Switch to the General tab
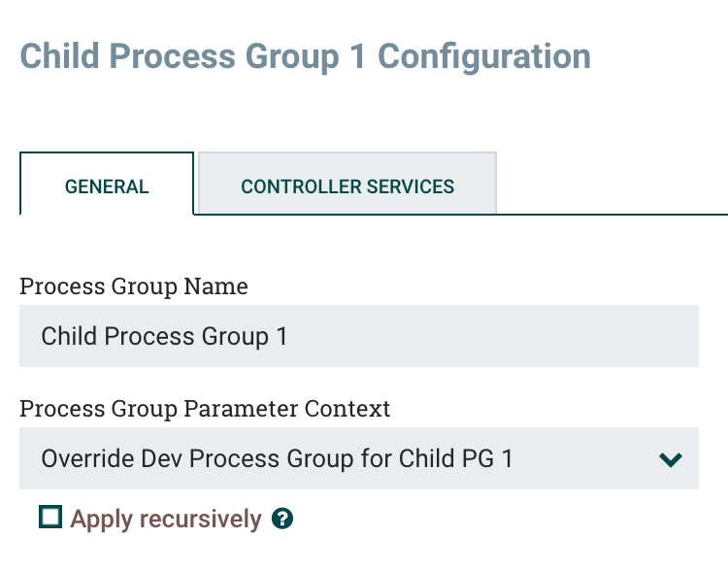 pos(107,186)
